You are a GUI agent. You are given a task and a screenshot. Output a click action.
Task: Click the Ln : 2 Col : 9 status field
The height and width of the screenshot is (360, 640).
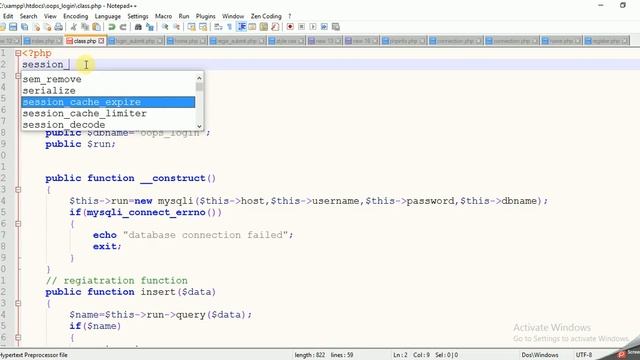coord(426,355)
